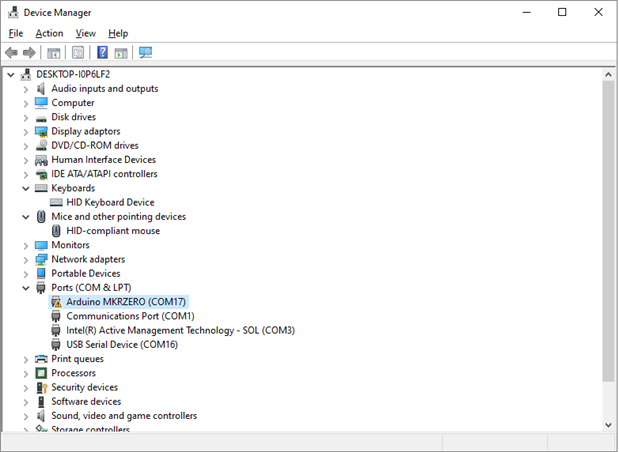Click the Portable Devices icon
This screenshot has height=452, width=619.
point(41,273)
